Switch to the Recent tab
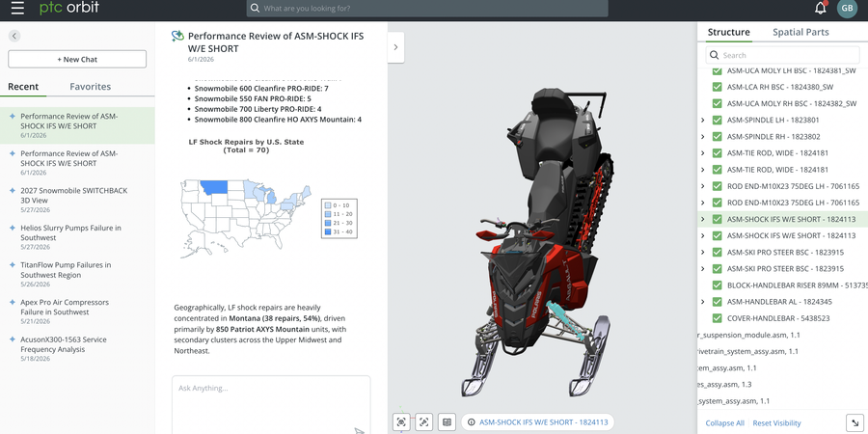868x434 pixels. (x=23, y=87)
